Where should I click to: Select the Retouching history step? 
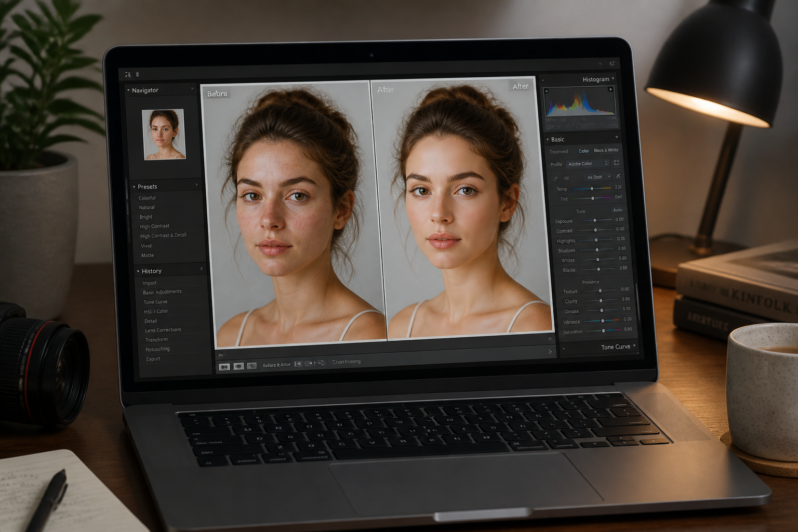158,349
